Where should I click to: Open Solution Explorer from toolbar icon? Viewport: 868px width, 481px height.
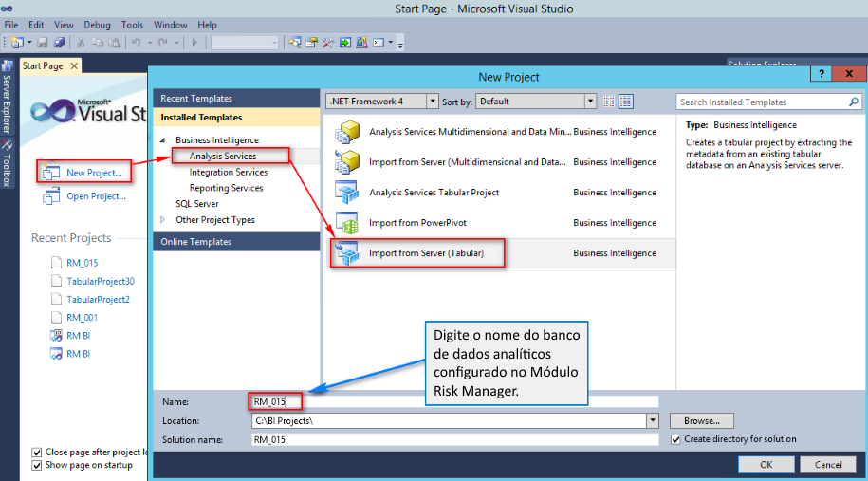click(x=294, y=43)
